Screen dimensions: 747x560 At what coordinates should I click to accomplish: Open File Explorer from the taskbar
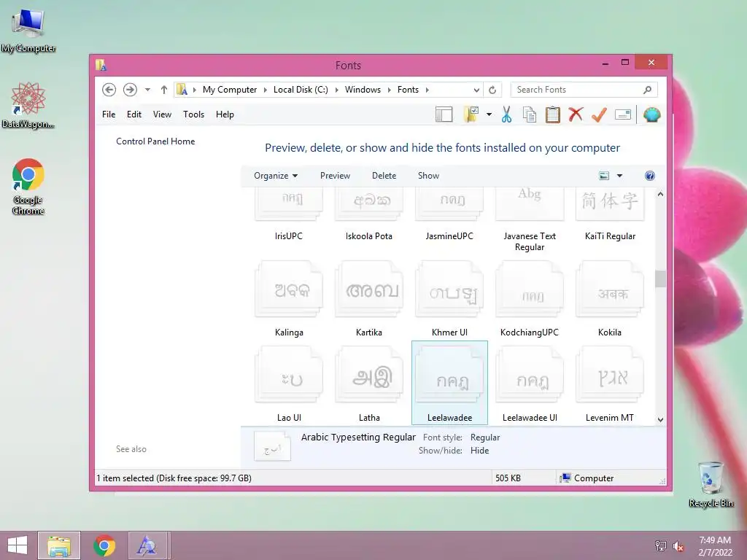pos(59,545)
